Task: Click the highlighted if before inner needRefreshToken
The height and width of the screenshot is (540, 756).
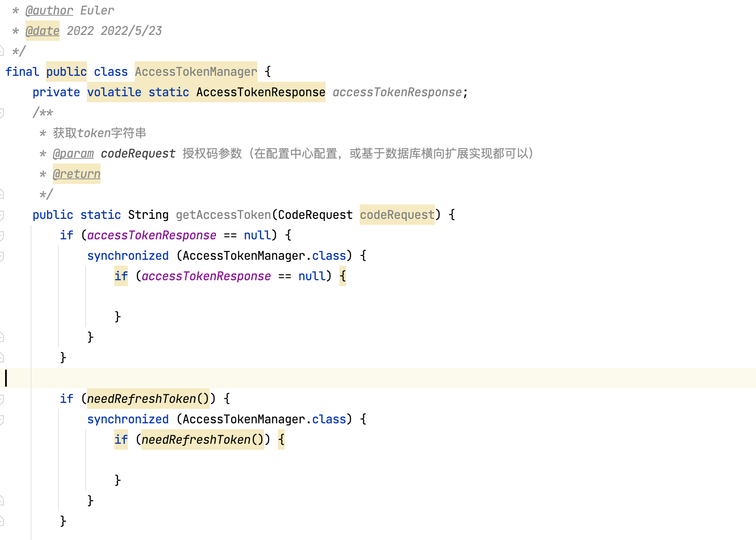Action: click(x=121, y=439)
